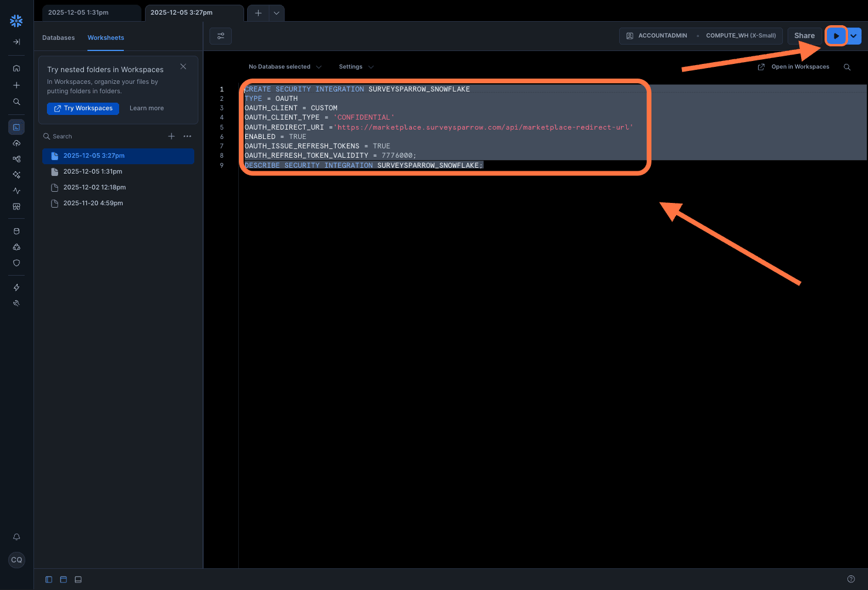868x590 pixels.
Task: Open worksheet 2025-12-02 12:18pm
Action: tap(94, 187)
